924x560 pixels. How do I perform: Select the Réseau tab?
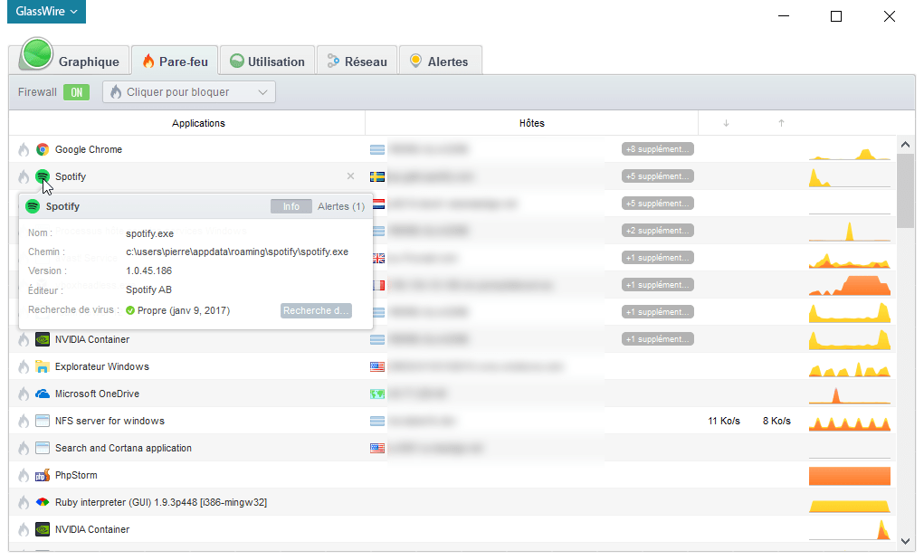pos(357,62)
